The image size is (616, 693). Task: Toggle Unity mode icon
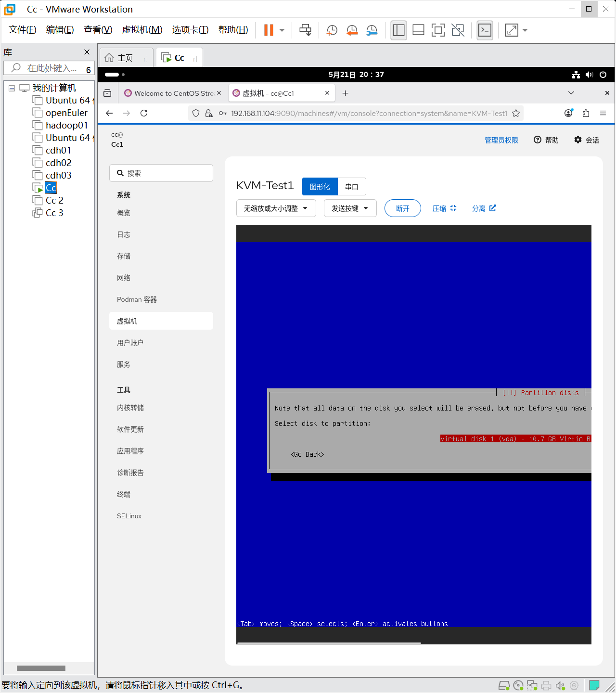458,30
